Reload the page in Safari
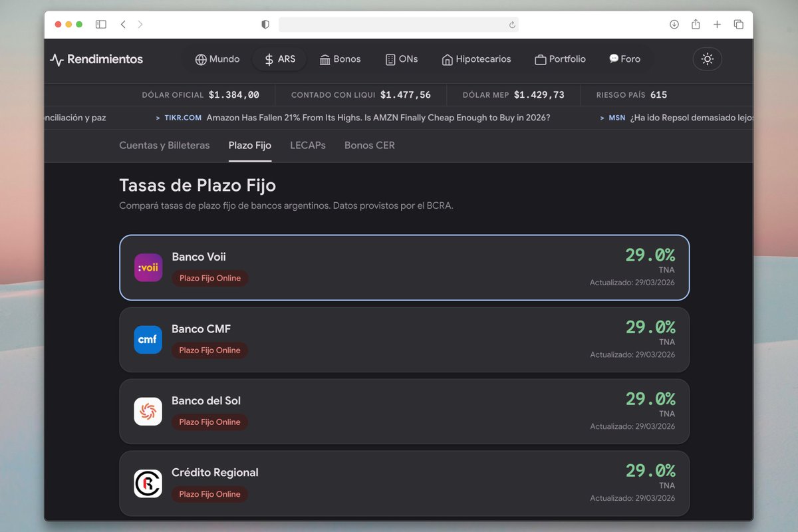This screenshot has width=798, height=532. click(x=511, y=25)
